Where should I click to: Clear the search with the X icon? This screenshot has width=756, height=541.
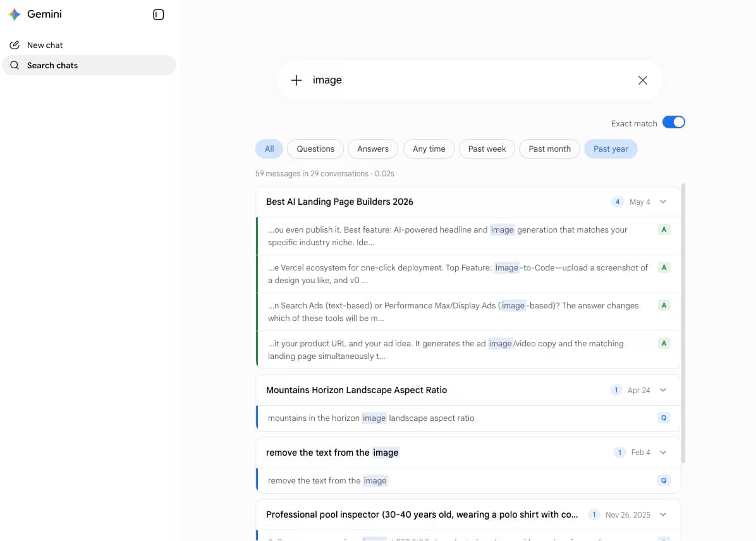click(642, 80)
